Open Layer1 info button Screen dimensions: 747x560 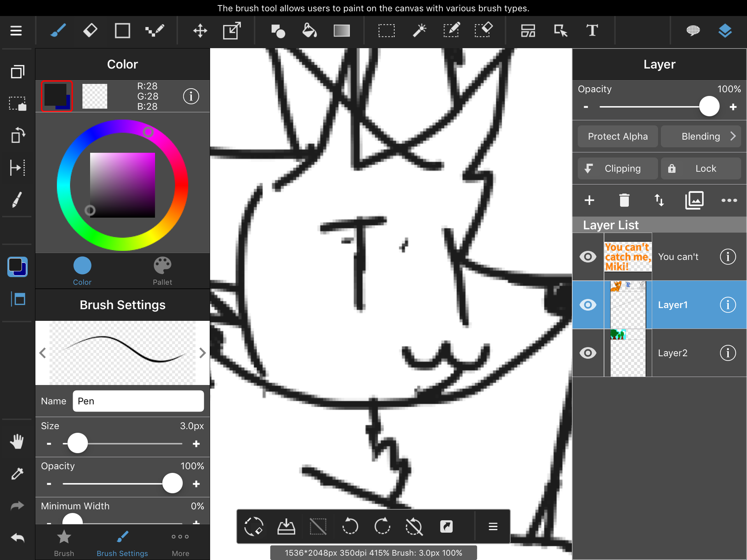(728, 305)
